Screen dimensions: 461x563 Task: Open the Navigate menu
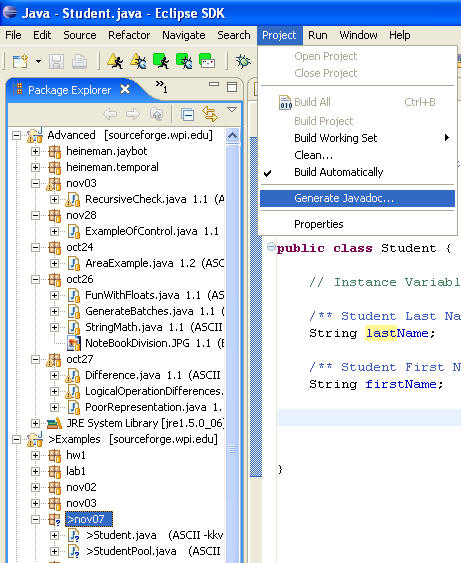click(x=183, y=35)
